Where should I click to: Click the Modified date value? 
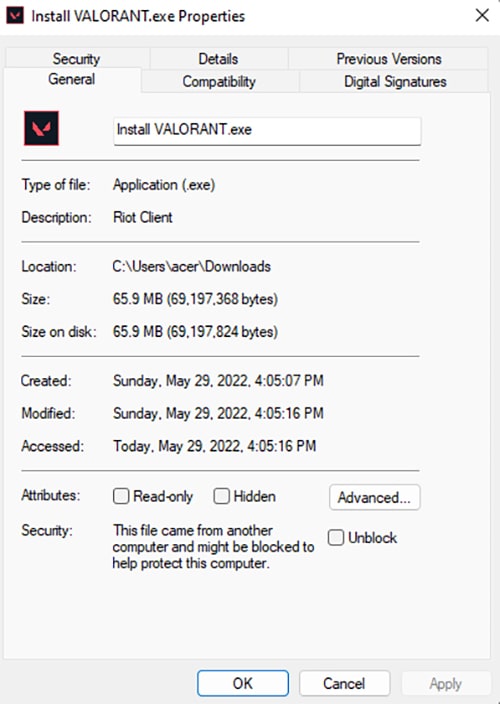[x=218, y=413]
